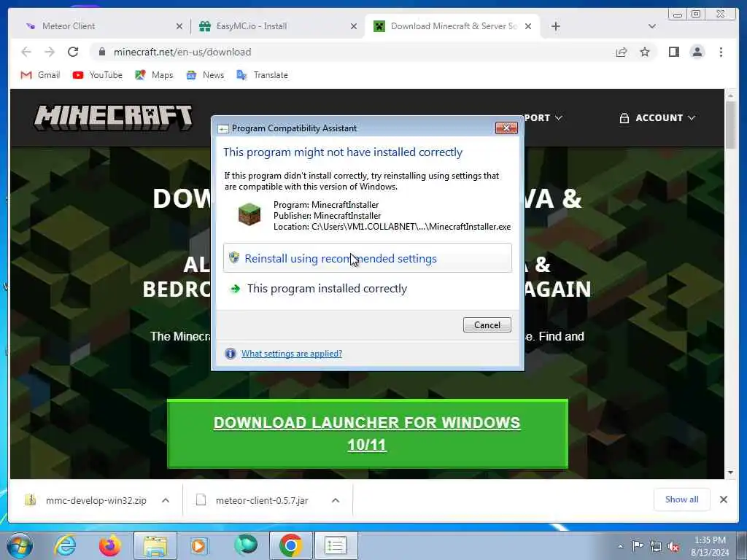Share this page via share icon
The height and width of the screenshot is (560, 747).
coord(622,52)
